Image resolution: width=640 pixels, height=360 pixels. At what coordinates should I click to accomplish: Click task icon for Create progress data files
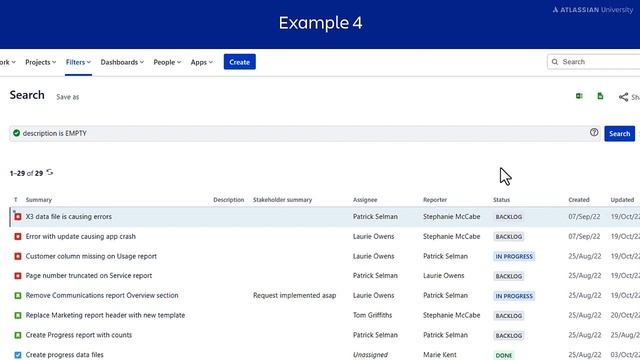point(18,355)
